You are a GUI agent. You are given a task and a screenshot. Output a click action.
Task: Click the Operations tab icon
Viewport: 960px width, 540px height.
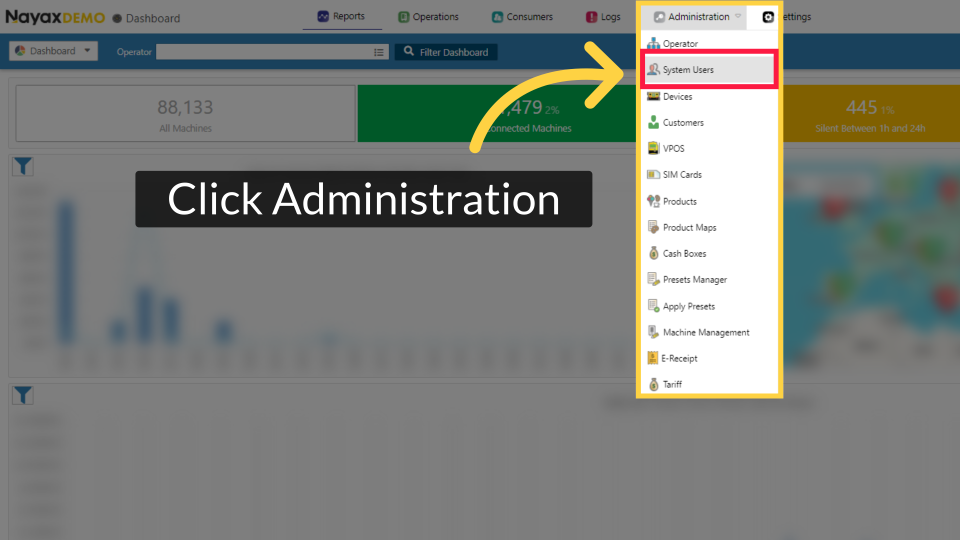pyautogui.click(x=403, y=17)
